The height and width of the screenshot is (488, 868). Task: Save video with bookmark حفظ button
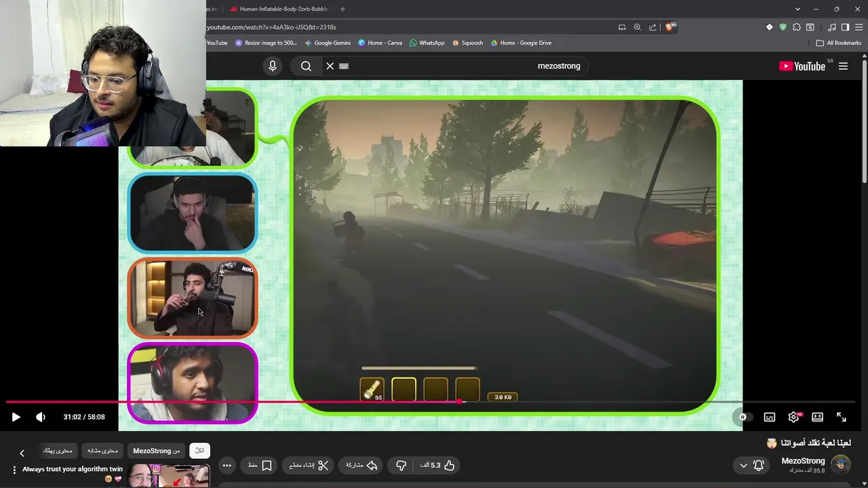[260, 466]
